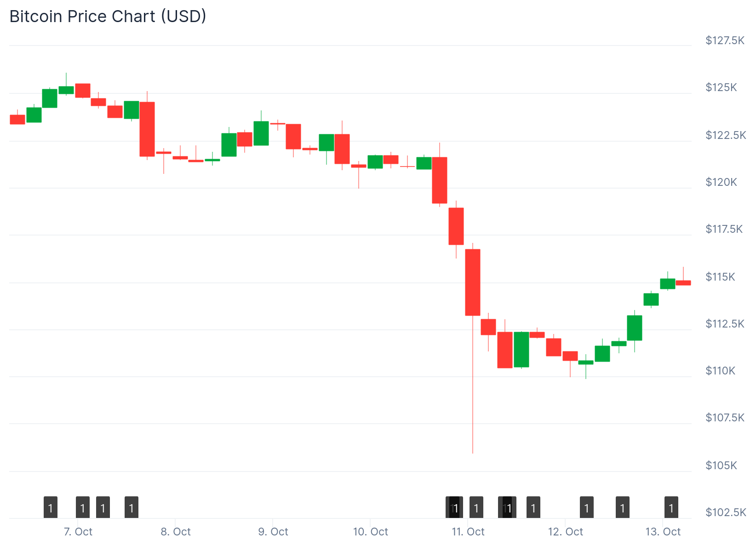Image resolution: width=756 pixels, height=552 pixels.
Task: Click the $115K price axis label
Action: click(x=720, y=276)
